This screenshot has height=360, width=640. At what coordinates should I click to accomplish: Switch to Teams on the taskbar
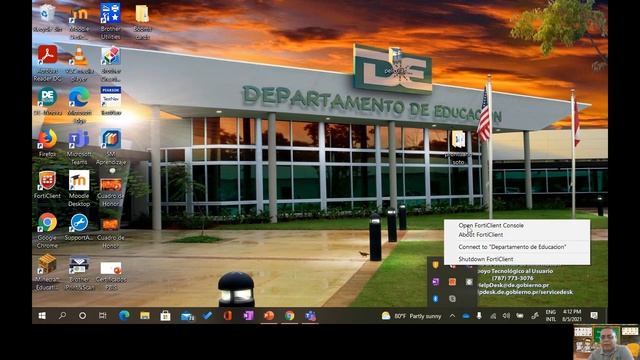311,316
